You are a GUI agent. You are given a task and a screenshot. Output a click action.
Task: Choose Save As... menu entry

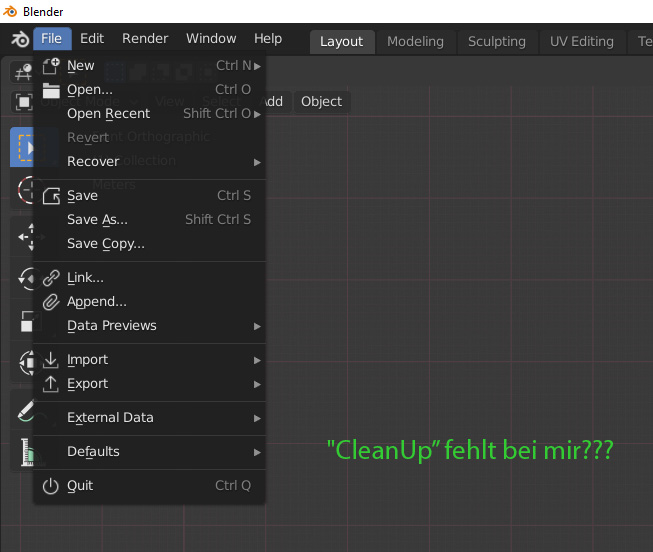(x=150, y=220)
